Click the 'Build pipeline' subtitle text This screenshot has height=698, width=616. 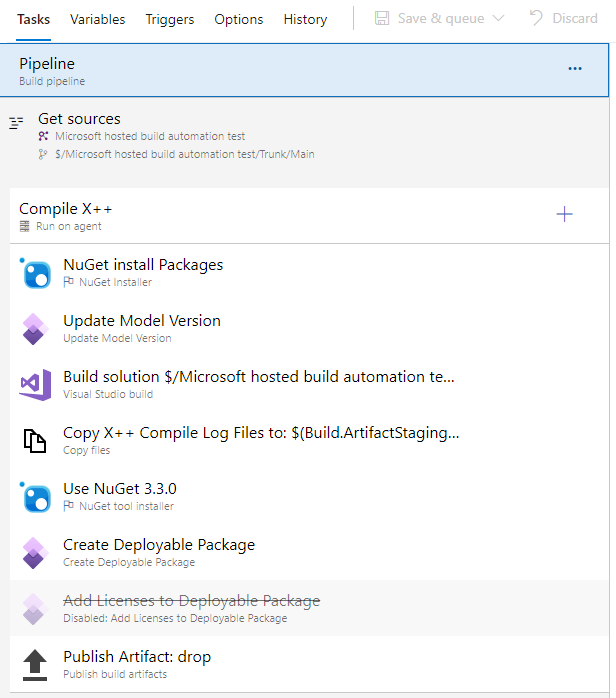tap(52, 81)
